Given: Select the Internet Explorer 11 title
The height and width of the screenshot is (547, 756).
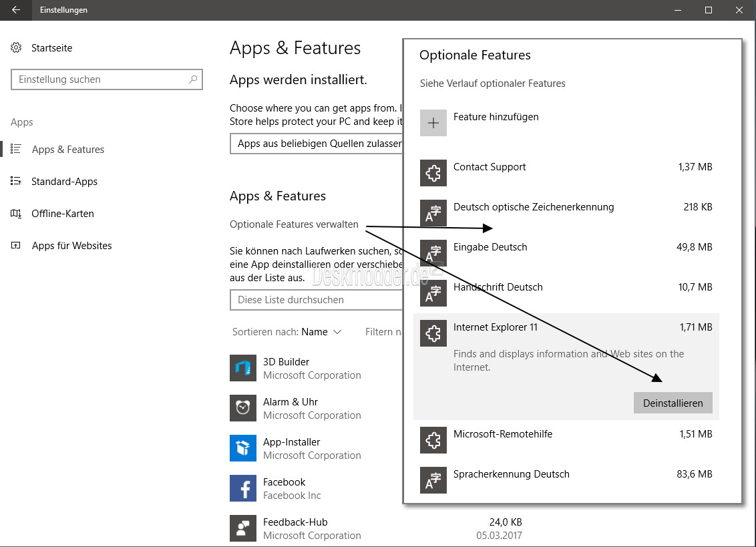Looking at the screenshot, I should click(x=495, y=327).
